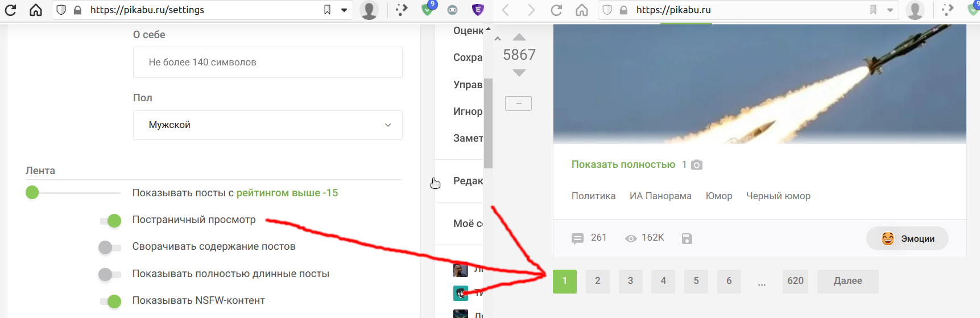Viewport: 980px width, 318px height.
Task: Open bookmark dropdown arrow in settings browser
Action: click(x=344, y=10)
